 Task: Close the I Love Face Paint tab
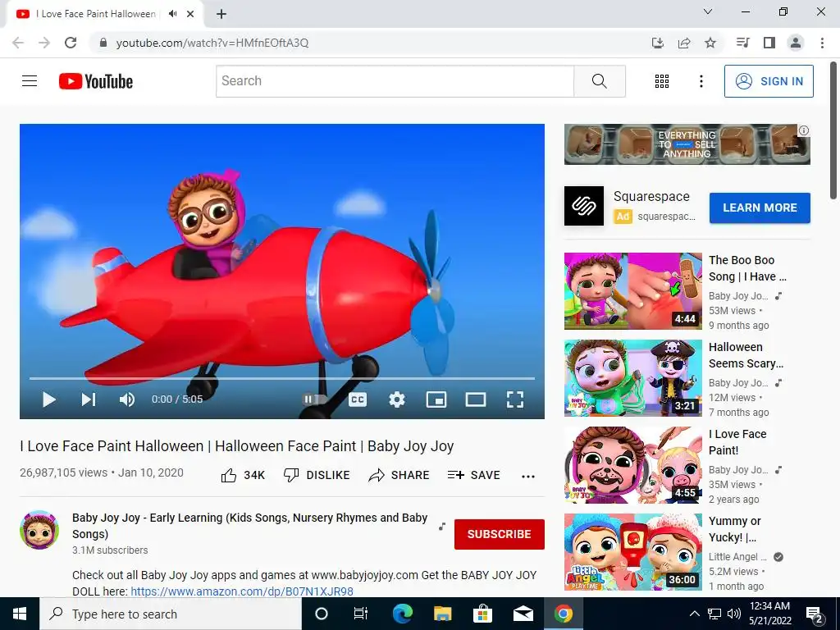point(190,14)
